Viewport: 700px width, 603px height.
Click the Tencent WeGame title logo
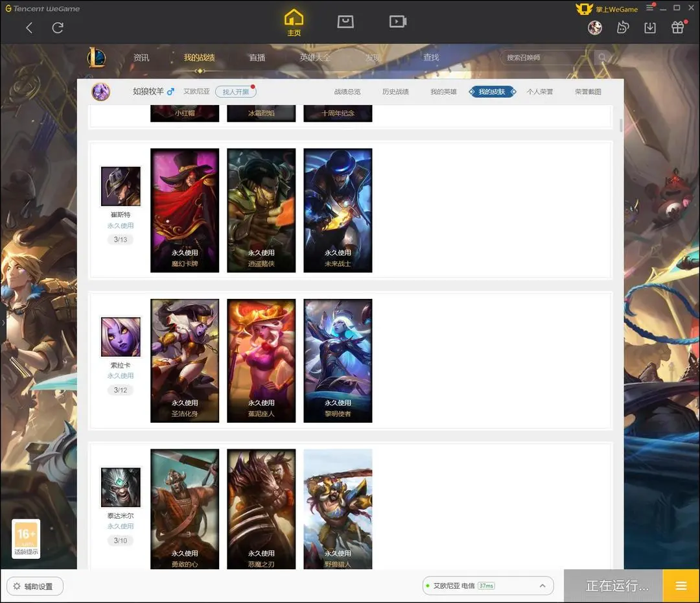(x=43, y=8)
